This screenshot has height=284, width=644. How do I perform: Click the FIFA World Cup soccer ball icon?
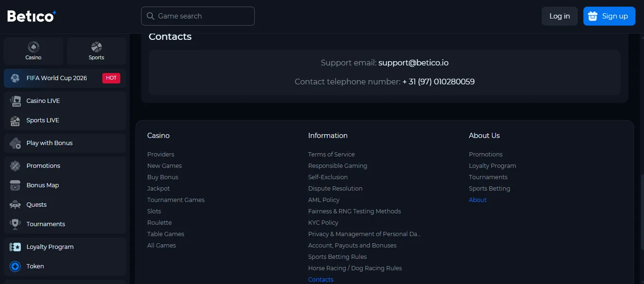pyautogui.click(x=15, y=78)
